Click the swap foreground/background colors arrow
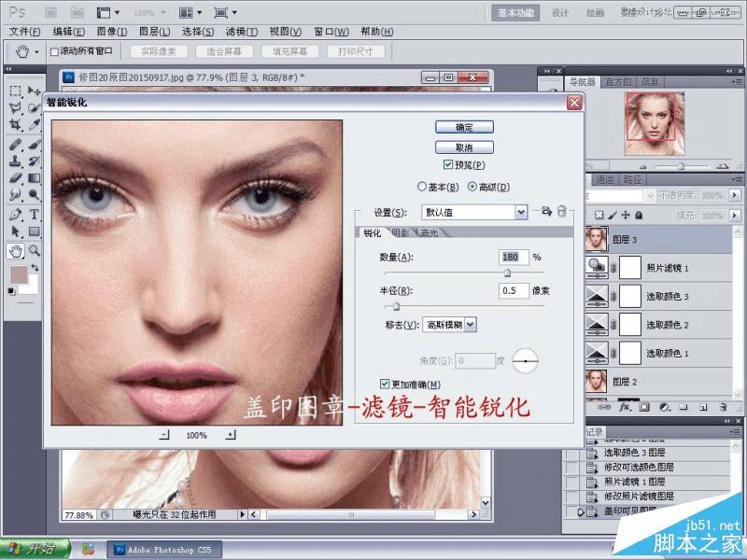 [x=35, y=268]
